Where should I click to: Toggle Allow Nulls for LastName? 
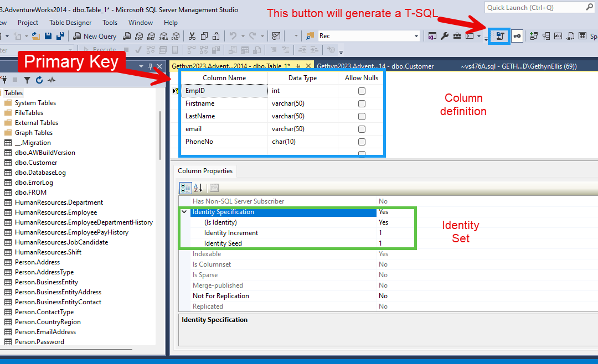(x=362, y=116)
